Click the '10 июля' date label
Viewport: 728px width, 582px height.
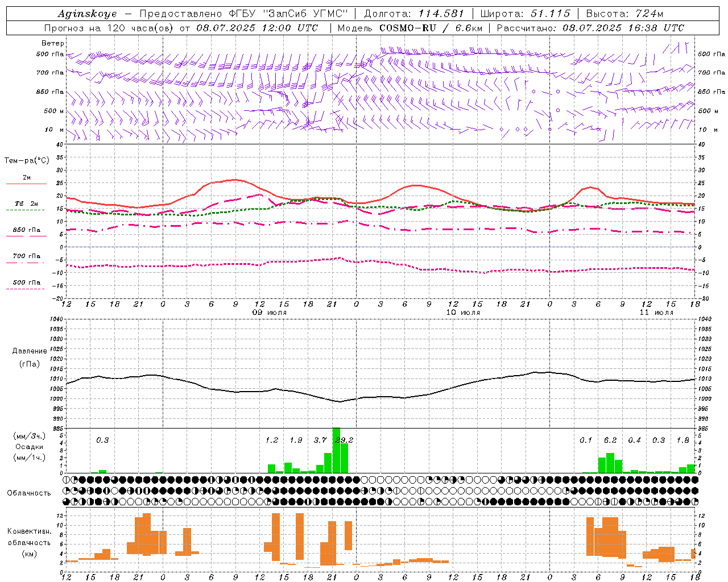(463, 313)
